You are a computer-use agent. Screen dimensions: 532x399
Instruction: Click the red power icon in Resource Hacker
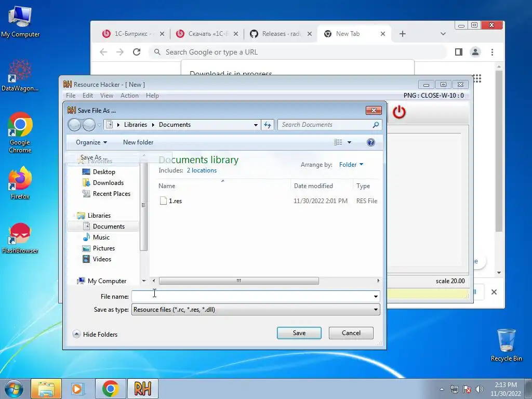[x=399, y=112]
